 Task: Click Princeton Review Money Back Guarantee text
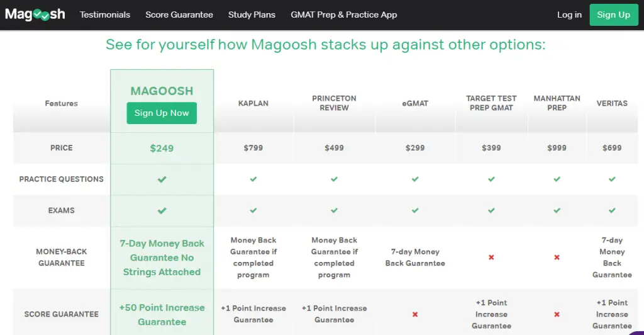335,258
